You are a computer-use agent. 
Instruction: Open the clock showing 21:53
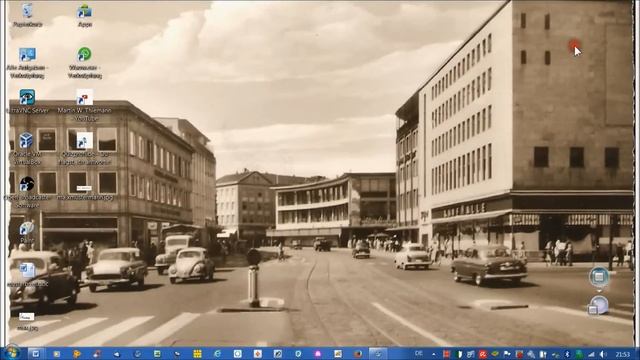tap(622, 354)
